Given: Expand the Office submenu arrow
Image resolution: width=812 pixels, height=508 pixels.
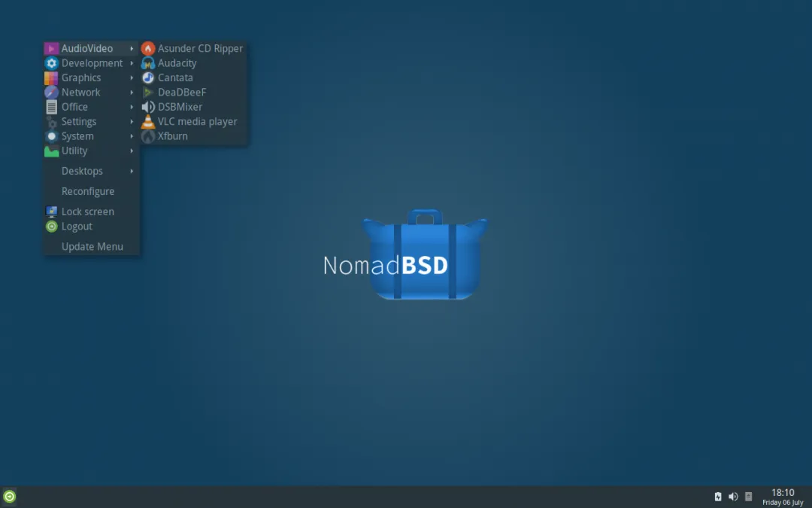Looking at the screenshot, I should click(x=132, y=107).
